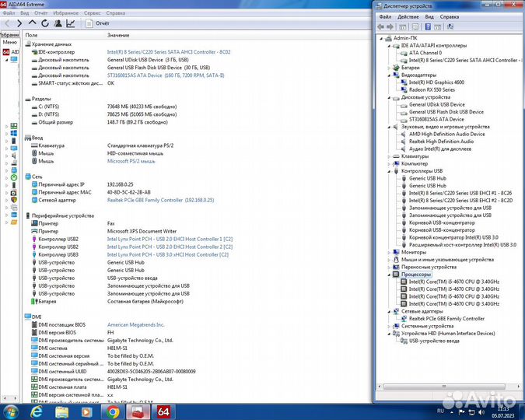Open AIDA64 user/favorites person icon

click(x=58, y=23)
